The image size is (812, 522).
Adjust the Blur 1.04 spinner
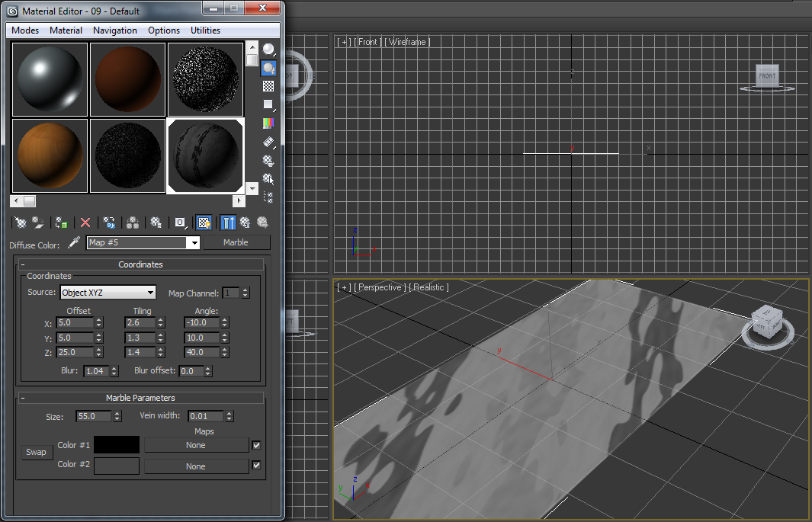pos(114,371)
